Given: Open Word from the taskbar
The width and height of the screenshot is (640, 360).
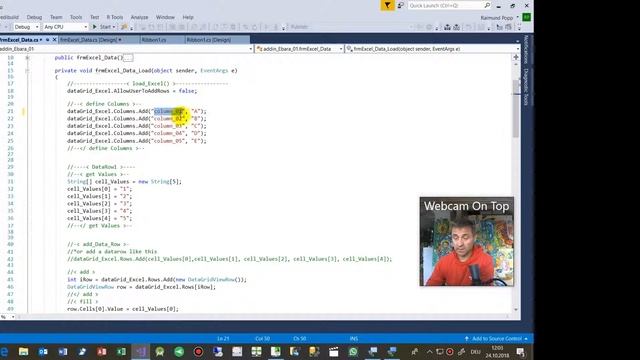Looking at the screenshot, I should tap(62, 351).
